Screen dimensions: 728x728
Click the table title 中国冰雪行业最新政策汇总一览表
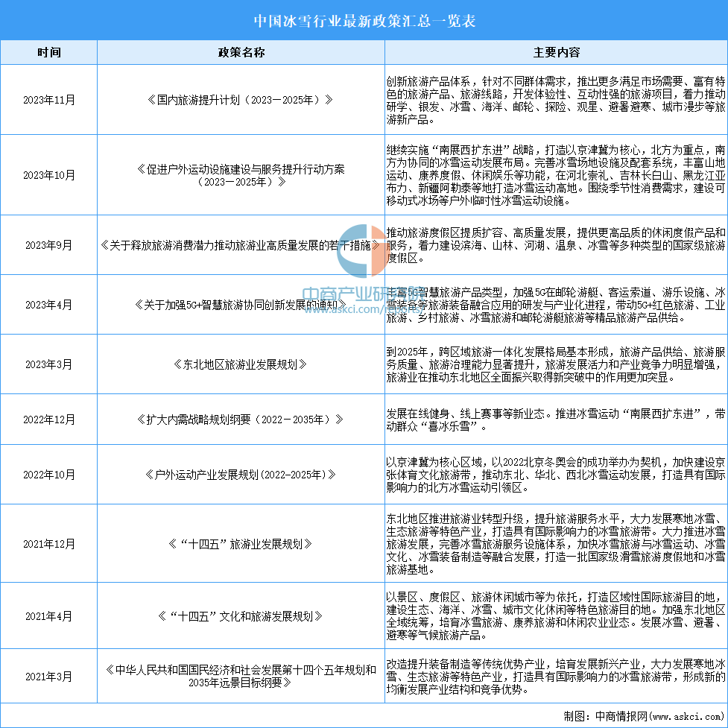coord(364,22)
